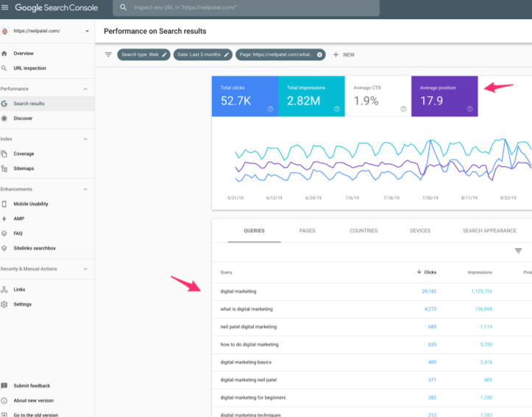Switch to the COUNTRIES tab
The image size is (532, 417).
pyautogui.click(x=363, y=231)
